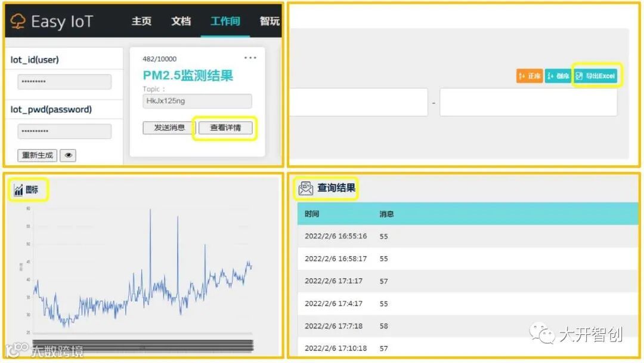
Task: Open the 文档 menu item
Action: 181,21
